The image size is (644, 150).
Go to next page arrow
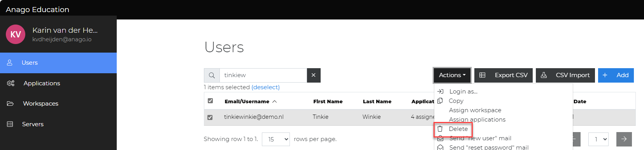click(624, 139)
